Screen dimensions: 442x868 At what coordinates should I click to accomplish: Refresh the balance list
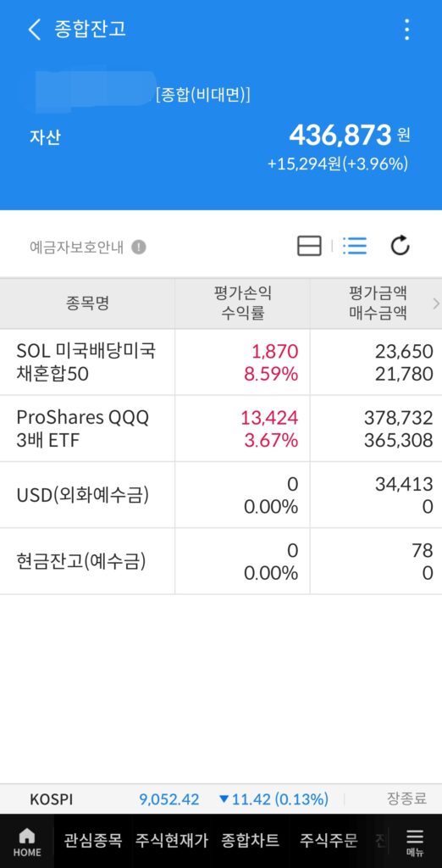tap(400, 246)
